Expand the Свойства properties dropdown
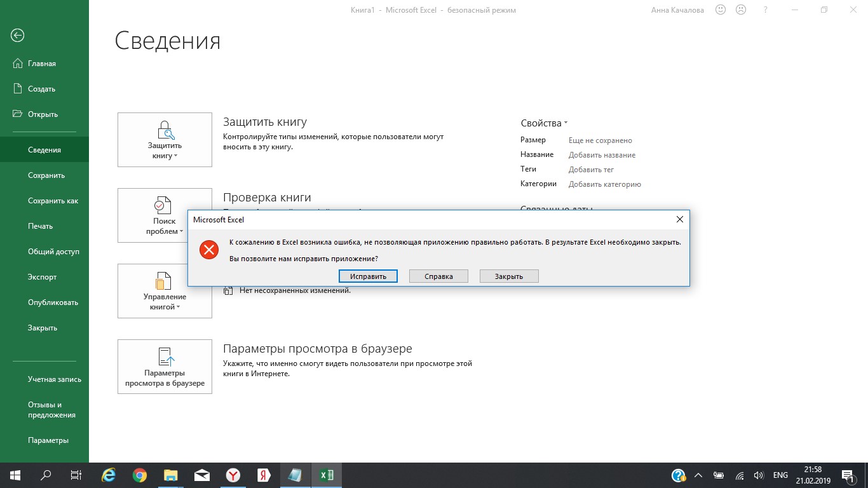The image size is (868, 488). coord(544,123)
